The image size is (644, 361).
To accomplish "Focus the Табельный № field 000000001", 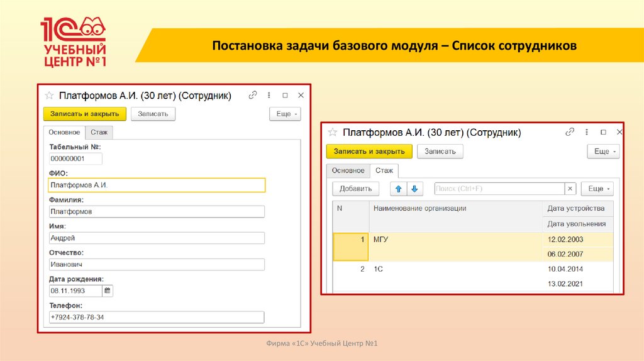I will pos(75,158).
